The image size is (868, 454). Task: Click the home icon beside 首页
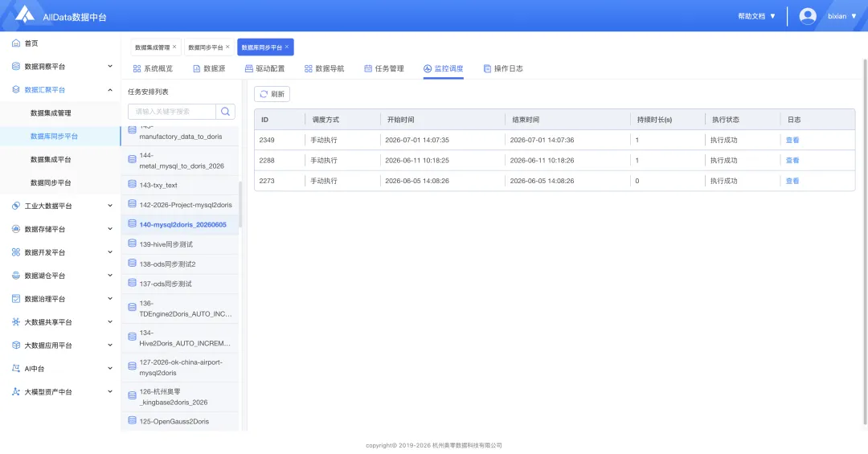point(16,43)
